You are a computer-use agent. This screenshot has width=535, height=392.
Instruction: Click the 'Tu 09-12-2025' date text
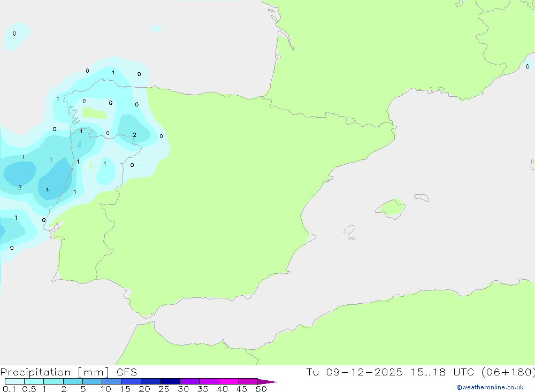coord(354,372)
